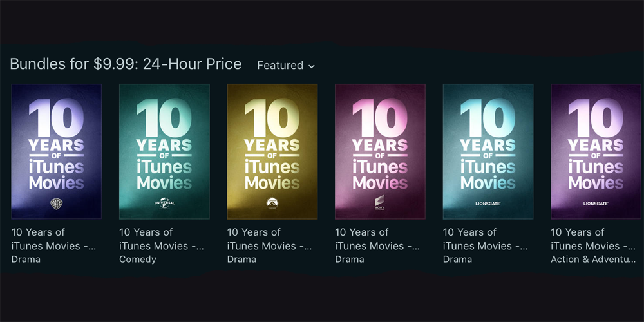Open the purple Lionsgate bundle poster
Viewport: 644px width, 322px height.
pos(596,151)
